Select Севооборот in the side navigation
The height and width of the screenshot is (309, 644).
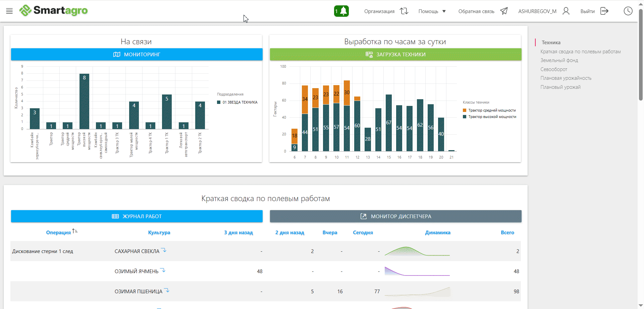554,69
